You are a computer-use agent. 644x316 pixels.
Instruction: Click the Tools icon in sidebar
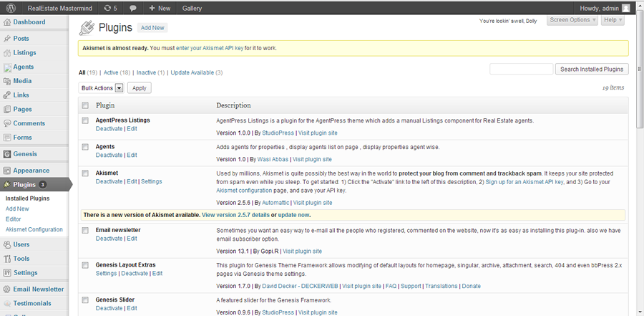[7, 259]
